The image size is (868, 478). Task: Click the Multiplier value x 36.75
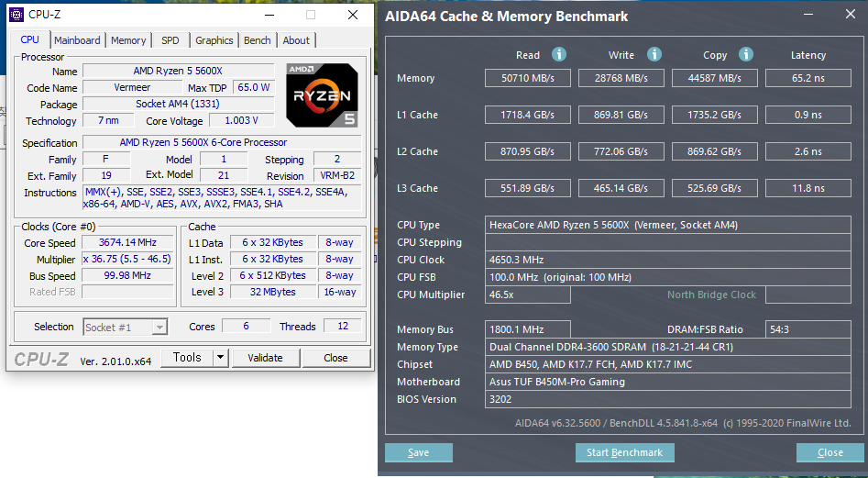[x=128, y=260]
